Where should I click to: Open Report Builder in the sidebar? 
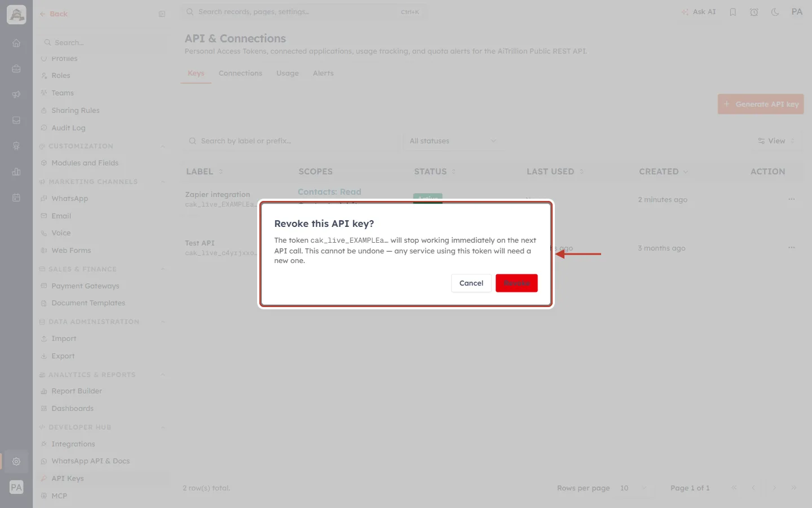tap(77, 391)
